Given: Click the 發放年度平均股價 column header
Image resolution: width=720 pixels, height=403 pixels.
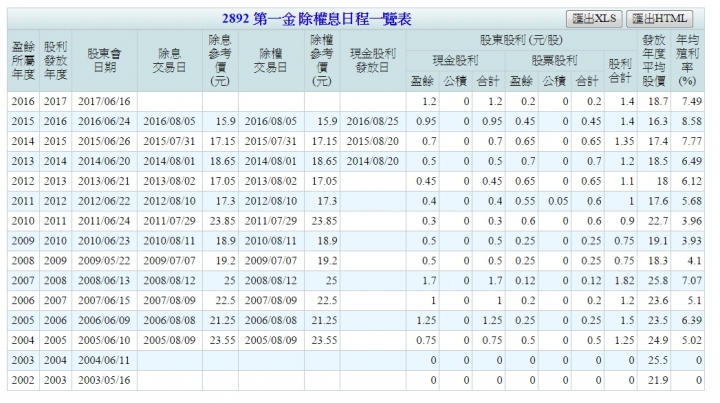Looking at the screenshot, I should 654,61.
